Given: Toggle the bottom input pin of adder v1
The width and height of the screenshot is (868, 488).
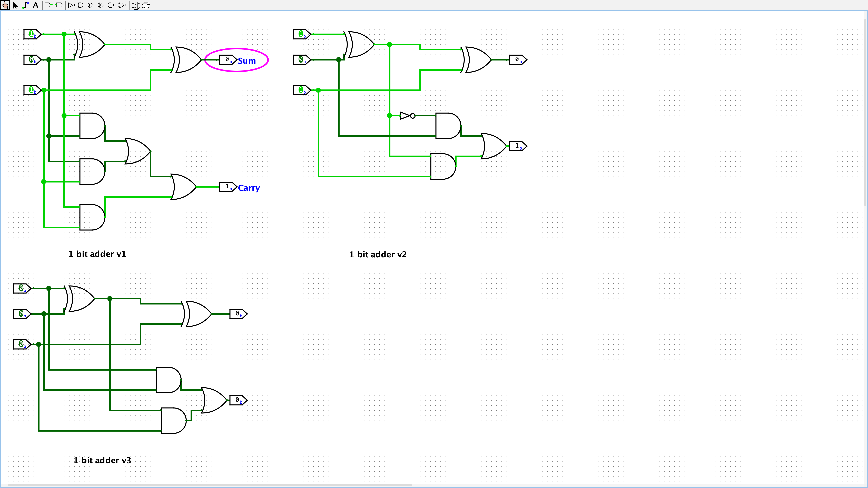Looking at the screenshot, I should click(32, 90).
